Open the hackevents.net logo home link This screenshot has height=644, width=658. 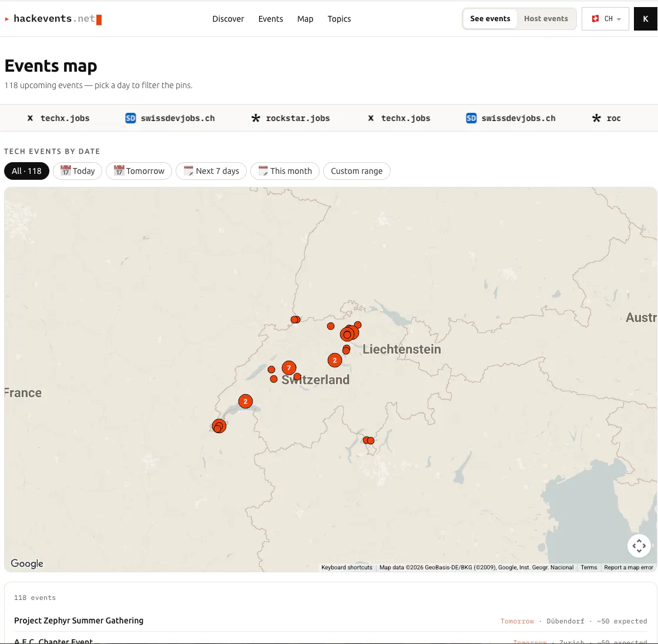pyautogui.click(x=53, y=19)
